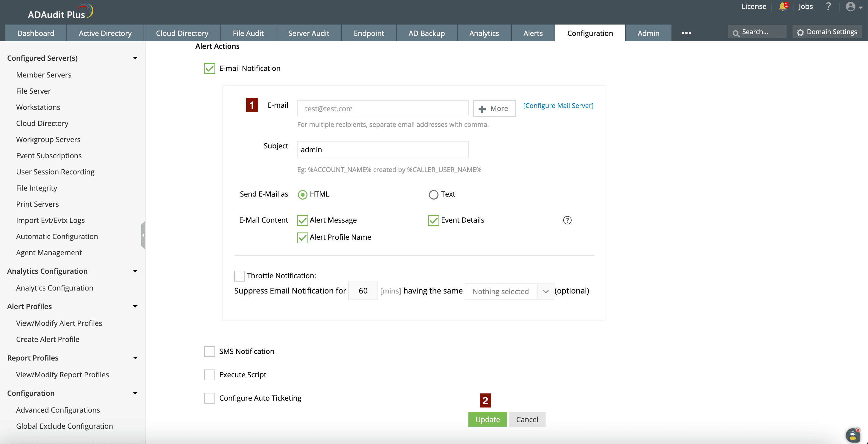This screenshot has width=868, height=444.
Task: Open the notification bell icon
Action: (782, 7)
